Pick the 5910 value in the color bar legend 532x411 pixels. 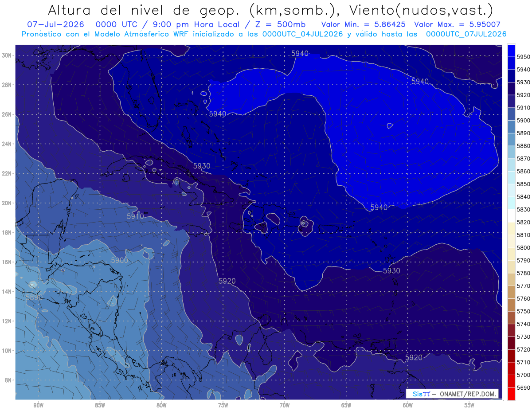(524, 108)
